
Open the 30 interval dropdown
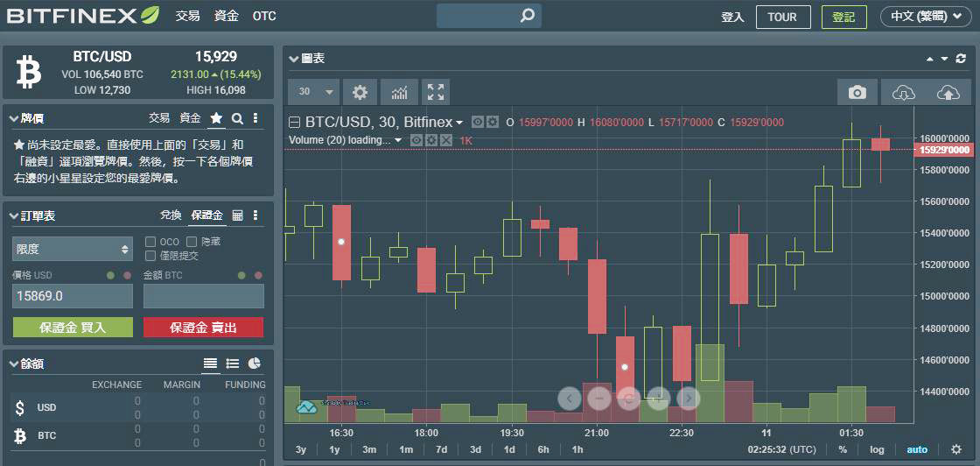pos(314,93)
